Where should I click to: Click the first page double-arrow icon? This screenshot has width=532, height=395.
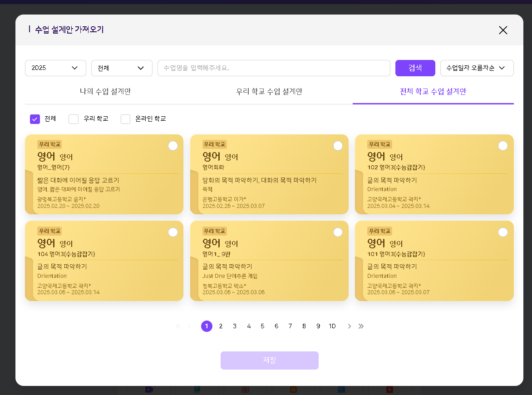[x=178, y=326]
